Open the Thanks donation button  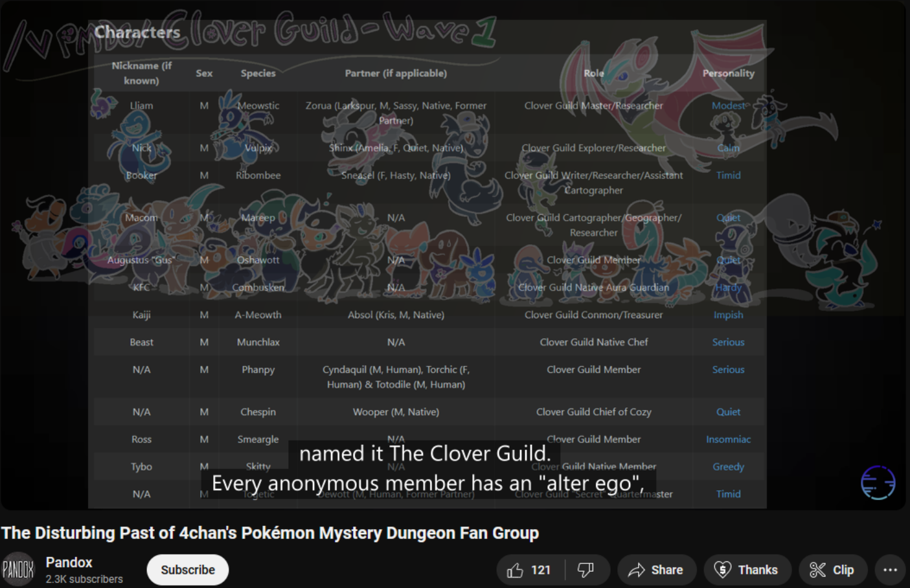click(747, 570)
